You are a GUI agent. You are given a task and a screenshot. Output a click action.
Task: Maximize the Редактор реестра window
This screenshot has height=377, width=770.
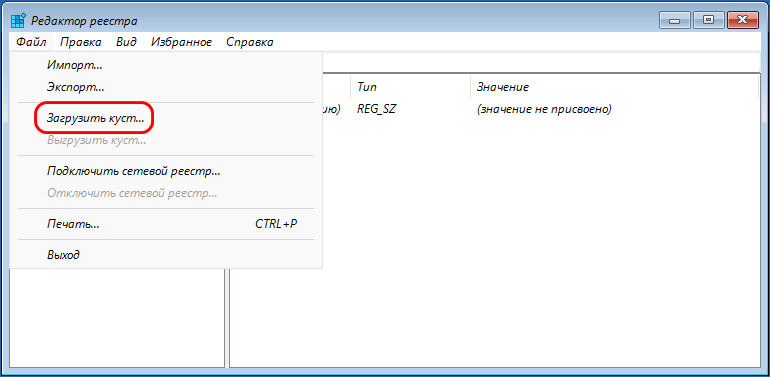708,20
